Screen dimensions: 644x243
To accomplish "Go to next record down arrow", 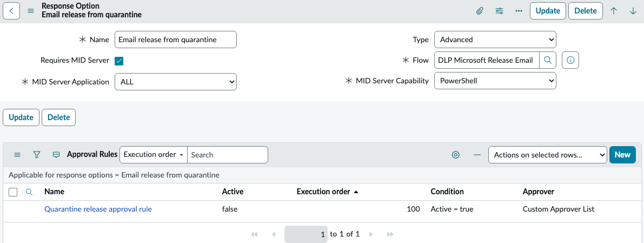I will (x=633, y=11).
